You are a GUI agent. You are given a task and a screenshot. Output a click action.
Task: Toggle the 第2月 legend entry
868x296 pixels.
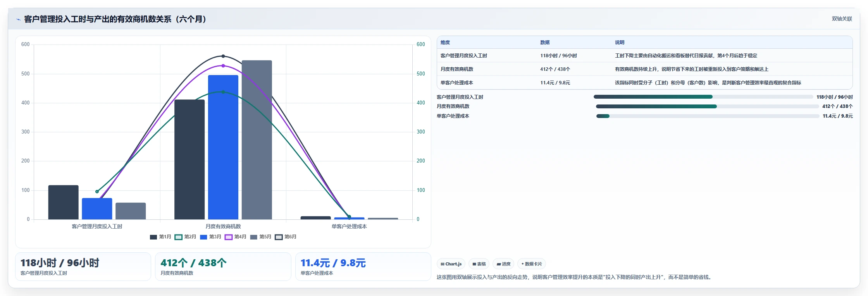(x=186, y=237)
